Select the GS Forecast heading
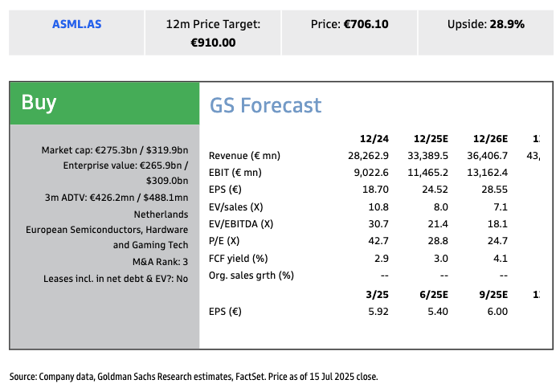This screenshot has width=560, height=392. point(265,105)
